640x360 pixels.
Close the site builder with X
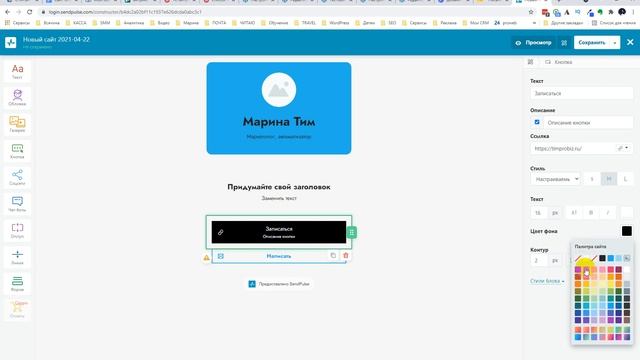click(630, 42)
